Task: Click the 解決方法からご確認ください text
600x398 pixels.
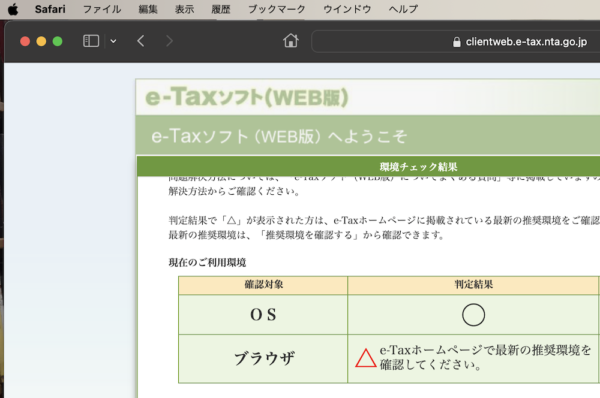Action: pyautogui.click(x=234, y=191)
